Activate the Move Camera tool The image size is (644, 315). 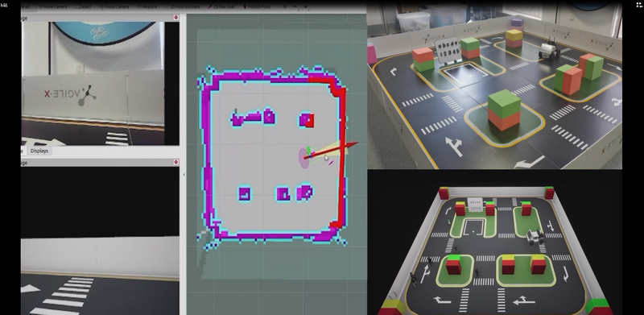[x=53, y=7]
